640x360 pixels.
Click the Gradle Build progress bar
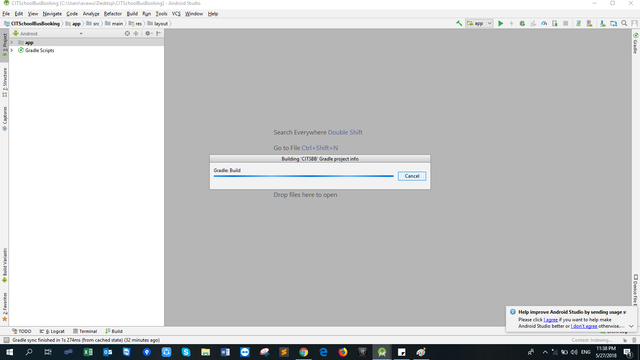tap(304, 176)
